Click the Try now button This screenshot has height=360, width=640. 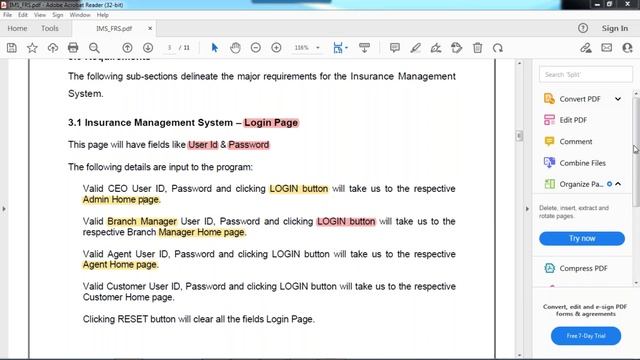pos(582,238)
